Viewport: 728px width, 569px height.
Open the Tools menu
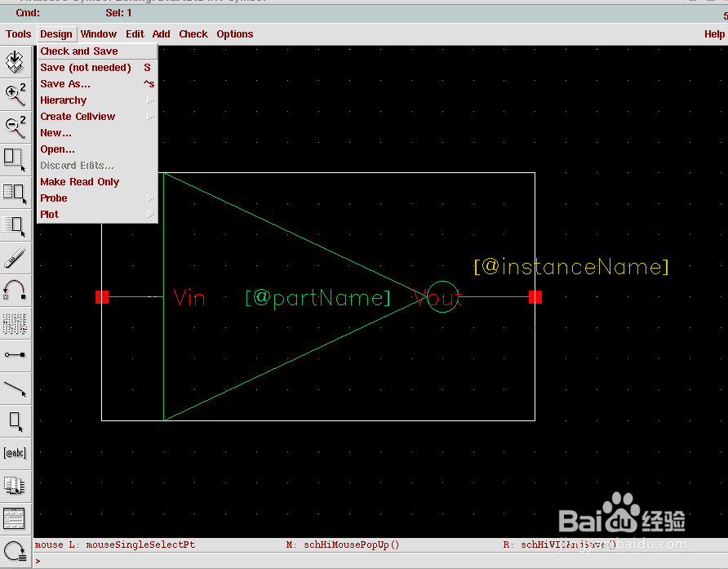(19, 34)
